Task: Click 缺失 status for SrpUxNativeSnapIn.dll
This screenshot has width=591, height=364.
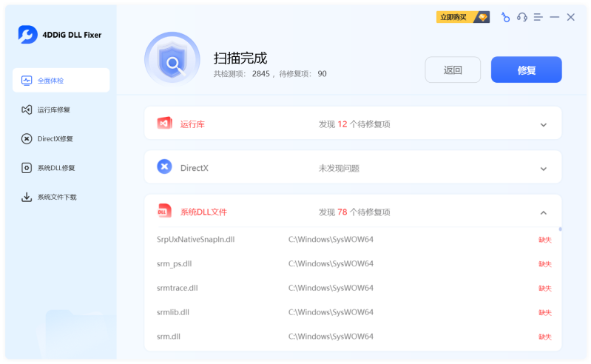Action: coord(545,240)
